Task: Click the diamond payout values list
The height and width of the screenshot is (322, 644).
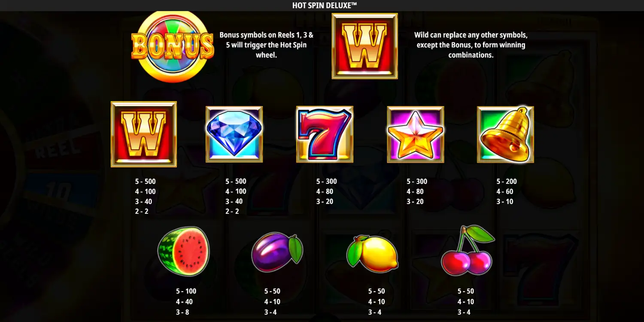Action: point(236,196)
